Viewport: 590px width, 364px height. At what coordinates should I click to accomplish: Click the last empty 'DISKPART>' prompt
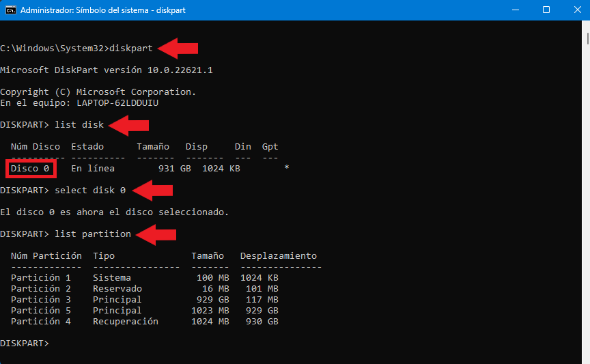coord(25,343)
